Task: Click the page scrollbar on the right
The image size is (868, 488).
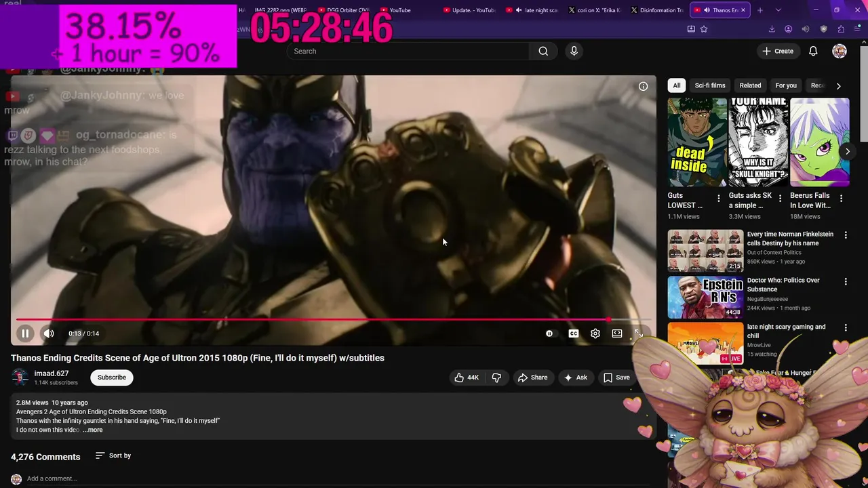Action: pos(863,95)
